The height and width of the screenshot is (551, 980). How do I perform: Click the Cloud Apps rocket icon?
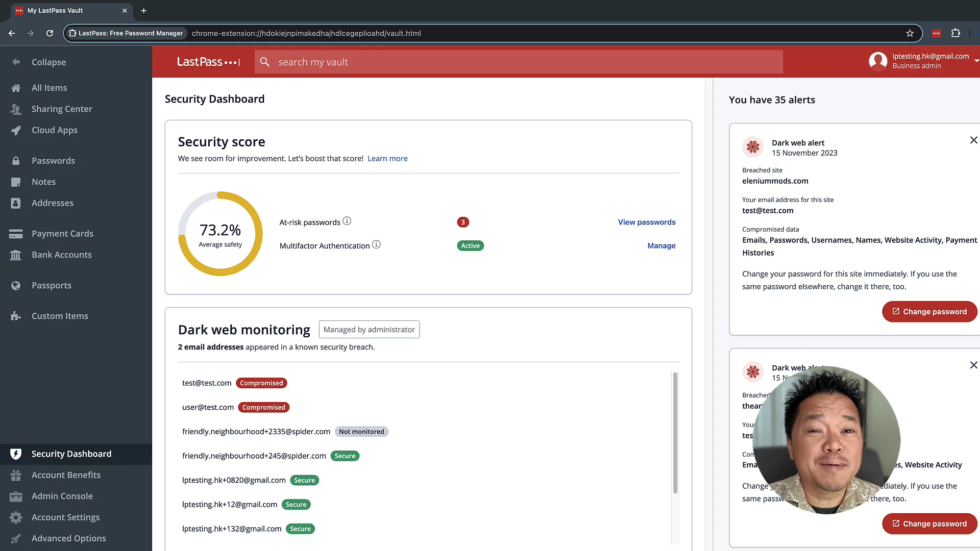[x=16, y=130]
